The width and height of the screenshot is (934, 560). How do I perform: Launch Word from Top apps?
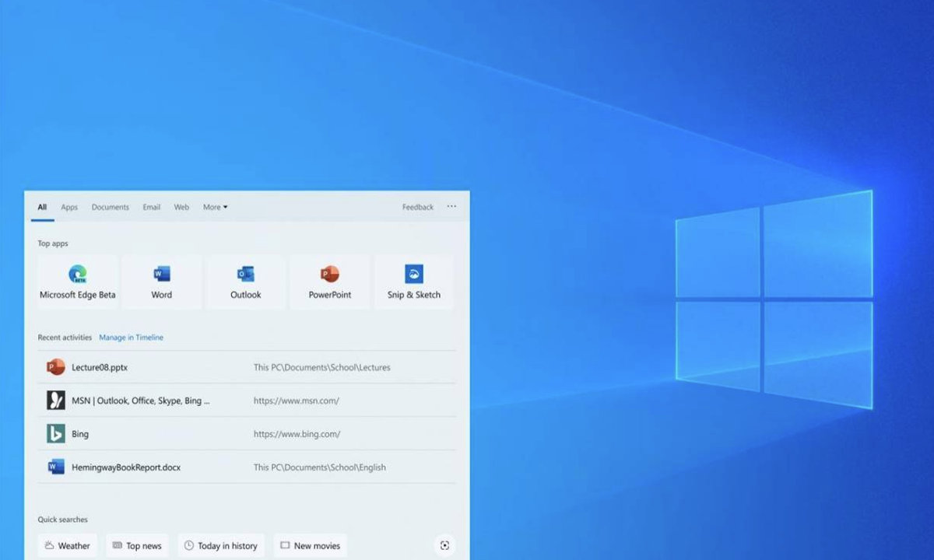tap(160, 282)
